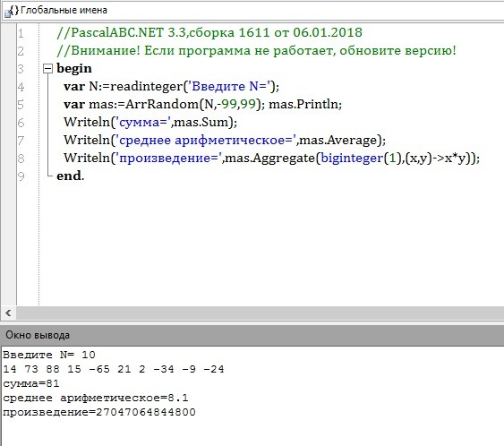Click the readinteger call on line 4

pos(146,87)
